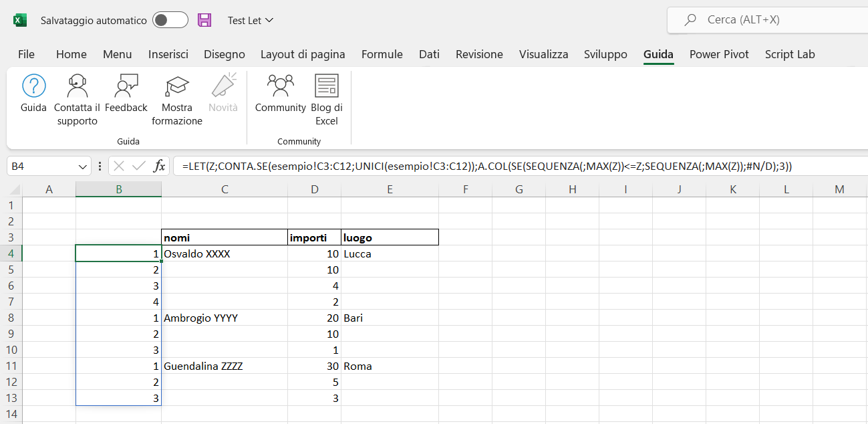Image resolution: width=868 pixels, height=424 pixels.
Task: Switch to the Home tab
Action: [x=71, y=54]
